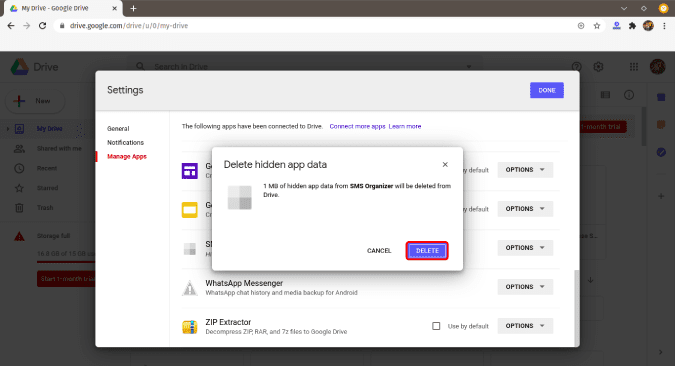Open Recent files in sidebar
The width and height of the screenshot is (675, 366).
click(46, 168)
